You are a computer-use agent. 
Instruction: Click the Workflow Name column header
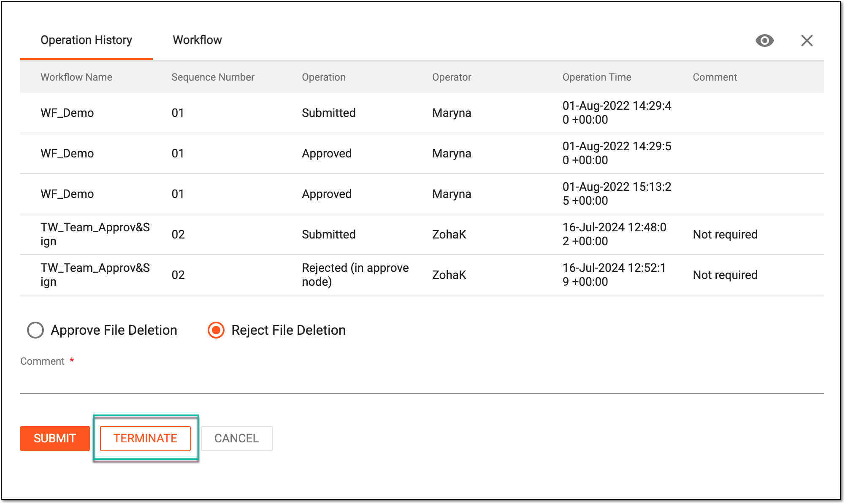pos(76,77)
